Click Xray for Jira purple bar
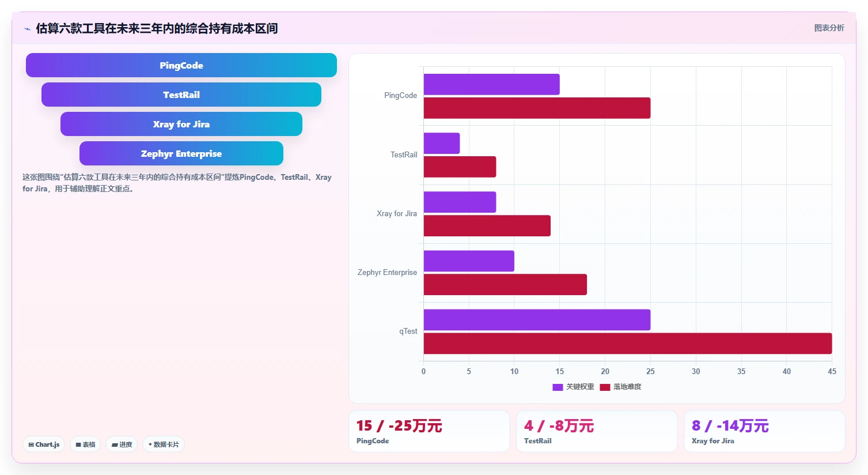The width and height of the screenshot is (868, 475). coord(460,202)
